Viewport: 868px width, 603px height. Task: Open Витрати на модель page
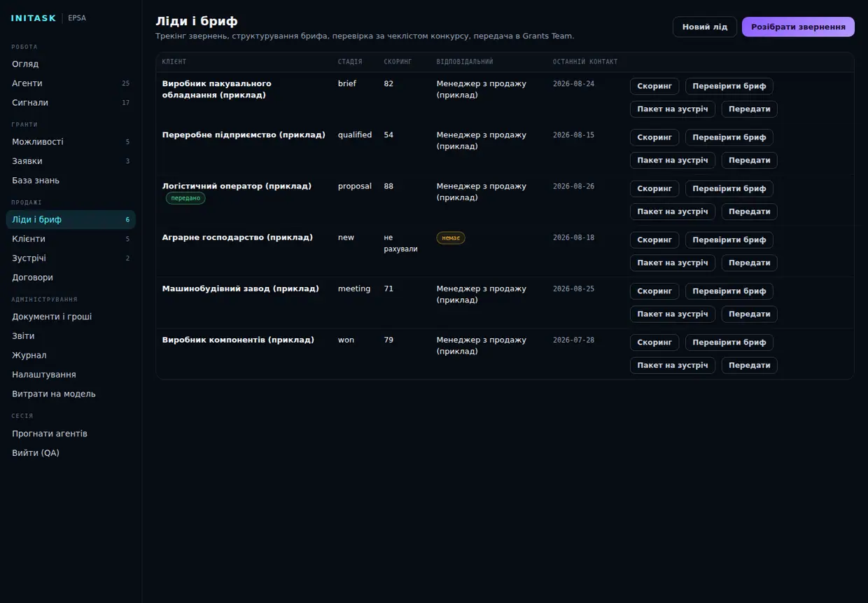click(x=71, y=394)
